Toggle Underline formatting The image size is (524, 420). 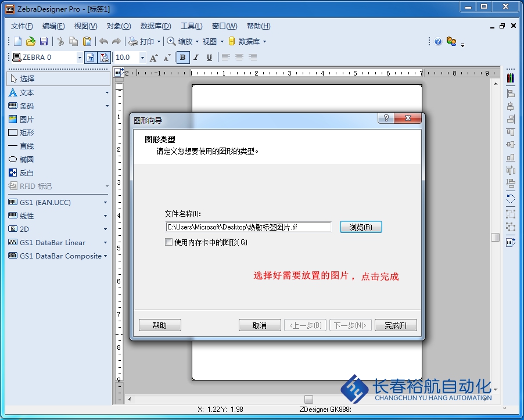click(x=209, y=58)
